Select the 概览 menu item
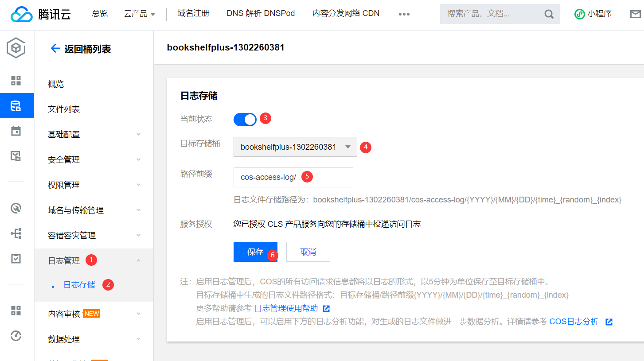The width and height of the screenshot is (644, 361). pos(56,84)
